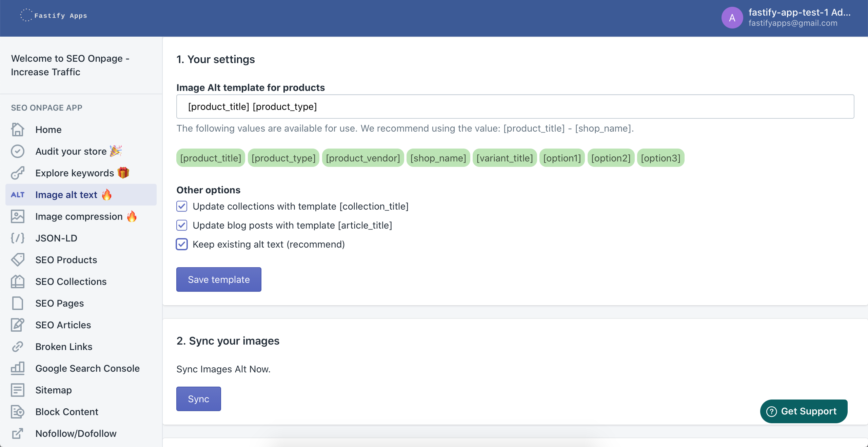Click the Get Support button

(804, 411)
